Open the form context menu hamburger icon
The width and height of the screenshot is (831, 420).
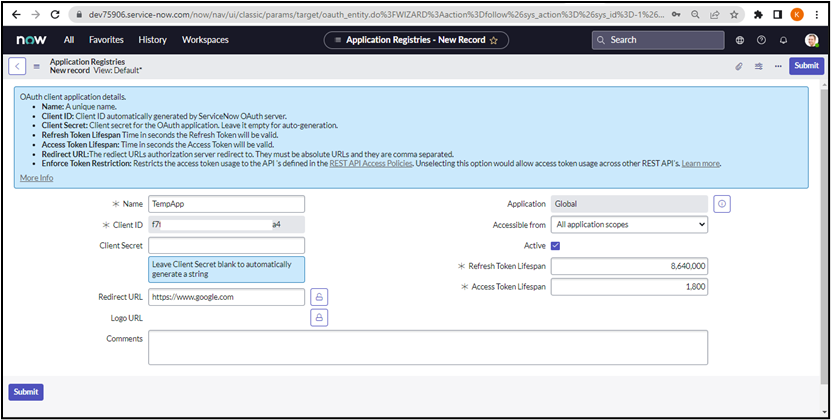coord(37,66)
